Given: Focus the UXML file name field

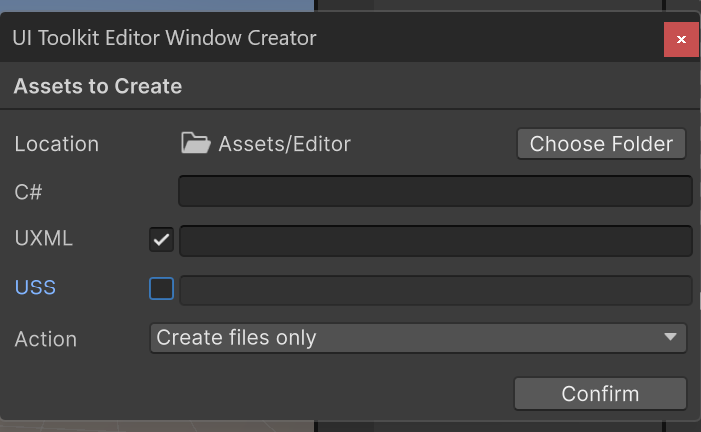Looking at the screenshot, I should [x=436, y=241].
